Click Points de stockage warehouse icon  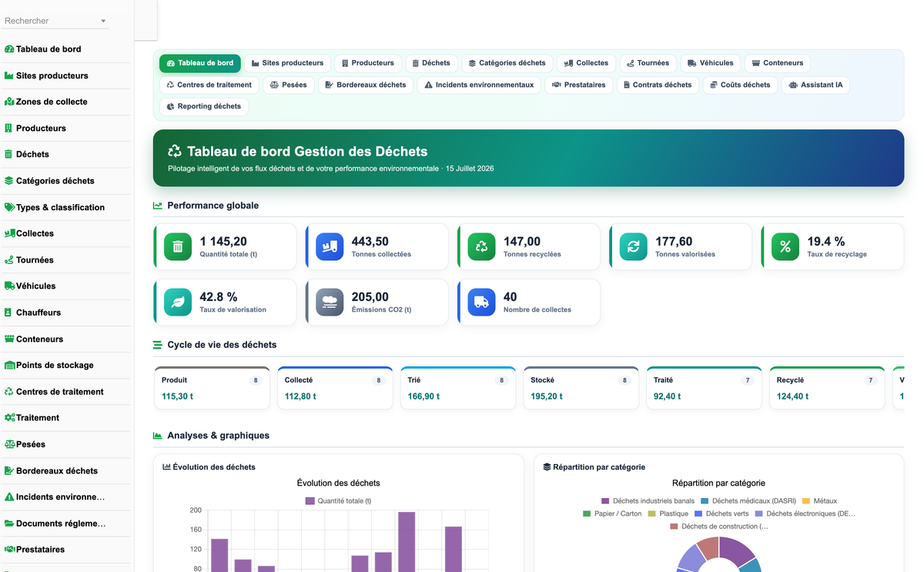click(9, 365)
